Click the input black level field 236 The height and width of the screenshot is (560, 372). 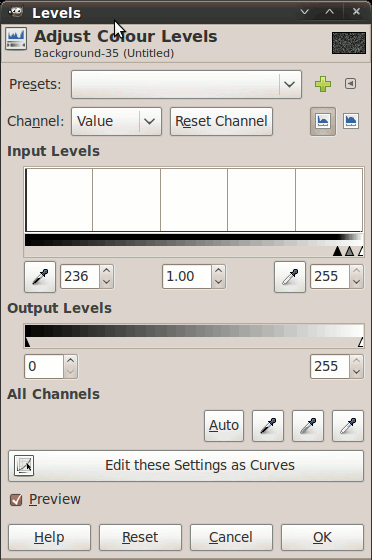[x=80, y=277]
